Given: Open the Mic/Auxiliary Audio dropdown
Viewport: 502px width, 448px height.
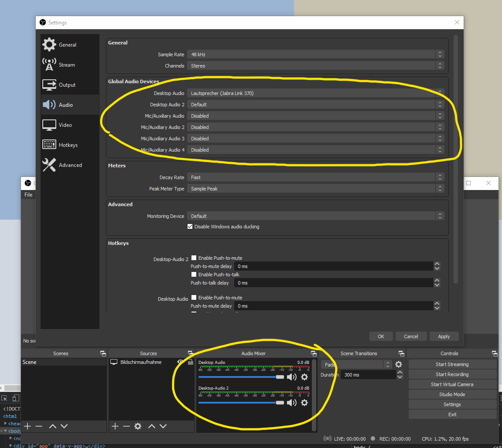Looking at the screenshot, I should tap(315, 116).
